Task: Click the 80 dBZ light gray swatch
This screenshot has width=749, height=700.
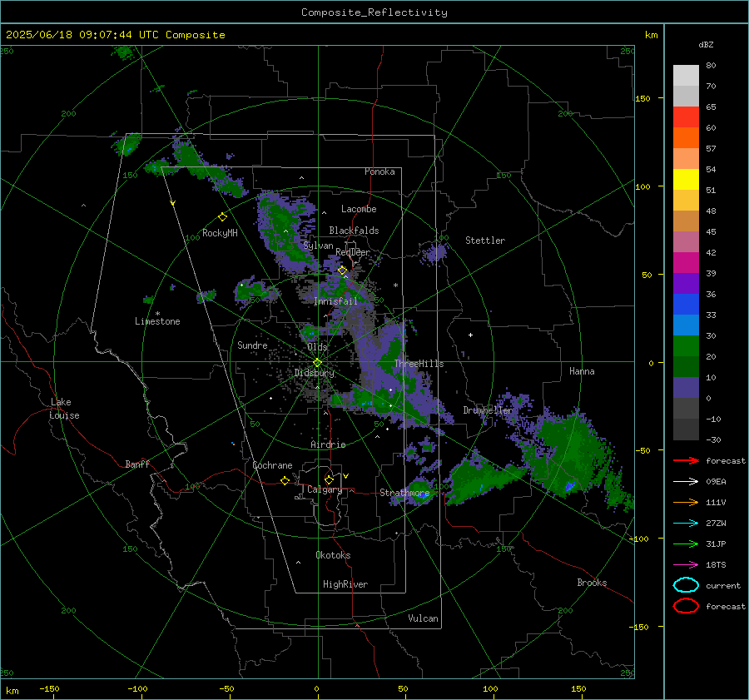Action: [686, 75]
